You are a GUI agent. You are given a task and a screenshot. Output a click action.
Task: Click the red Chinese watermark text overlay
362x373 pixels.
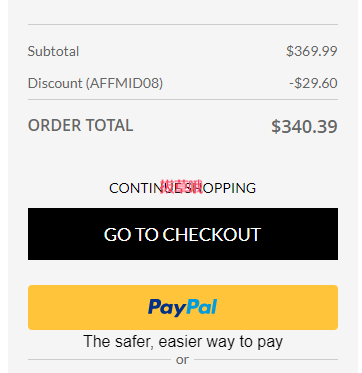click(x=181, y=187)
